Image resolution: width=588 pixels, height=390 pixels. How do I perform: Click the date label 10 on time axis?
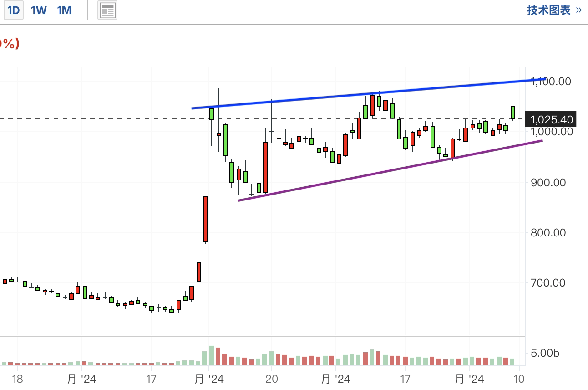pyautogui.click(x=519, y=379)
